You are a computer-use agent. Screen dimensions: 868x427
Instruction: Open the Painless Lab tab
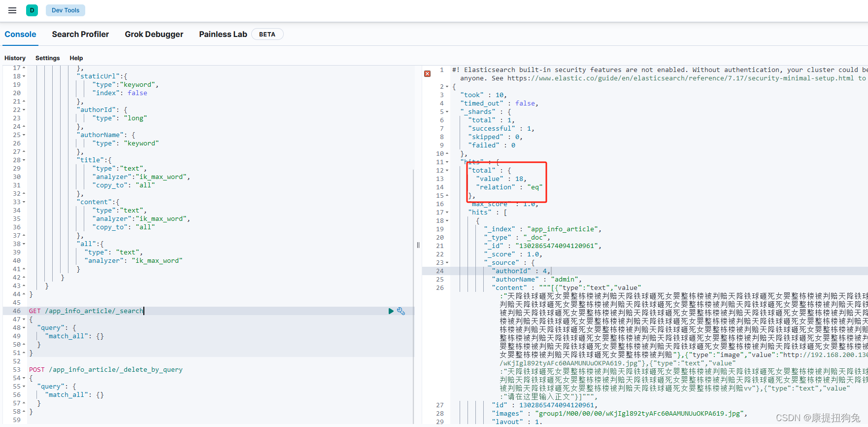point(223,34)
